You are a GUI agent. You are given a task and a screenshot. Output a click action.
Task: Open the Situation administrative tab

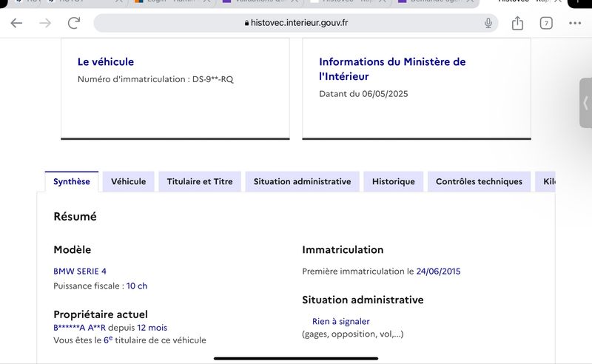point(302,181)
